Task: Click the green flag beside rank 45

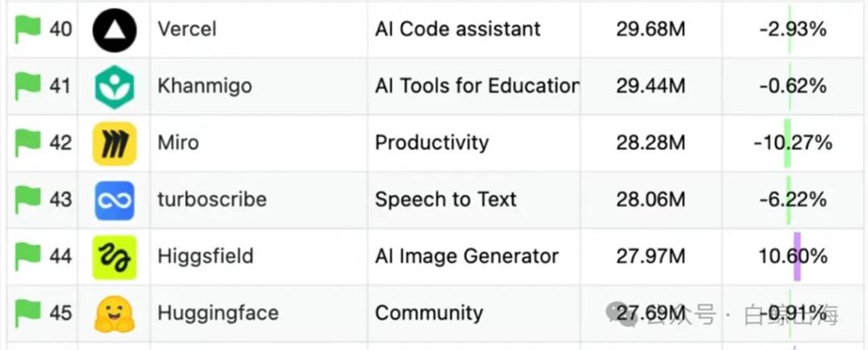Action: [28, 313]
